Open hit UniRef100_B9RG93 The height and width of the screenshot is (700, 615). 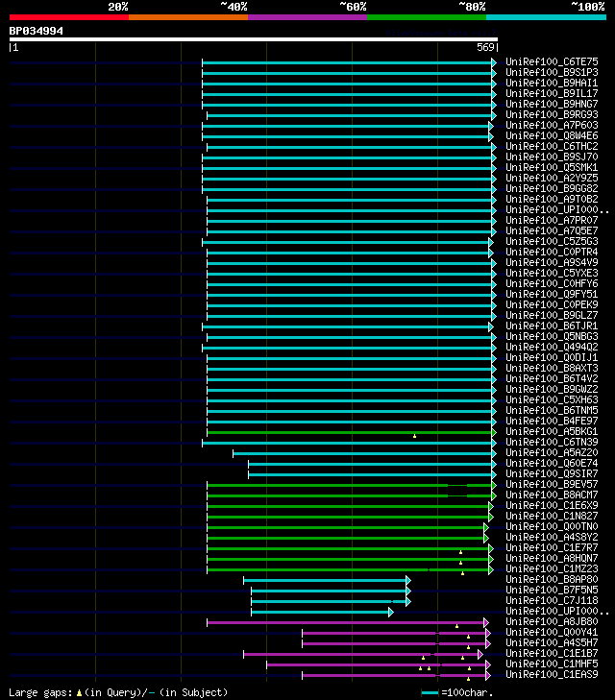(552, 114)
